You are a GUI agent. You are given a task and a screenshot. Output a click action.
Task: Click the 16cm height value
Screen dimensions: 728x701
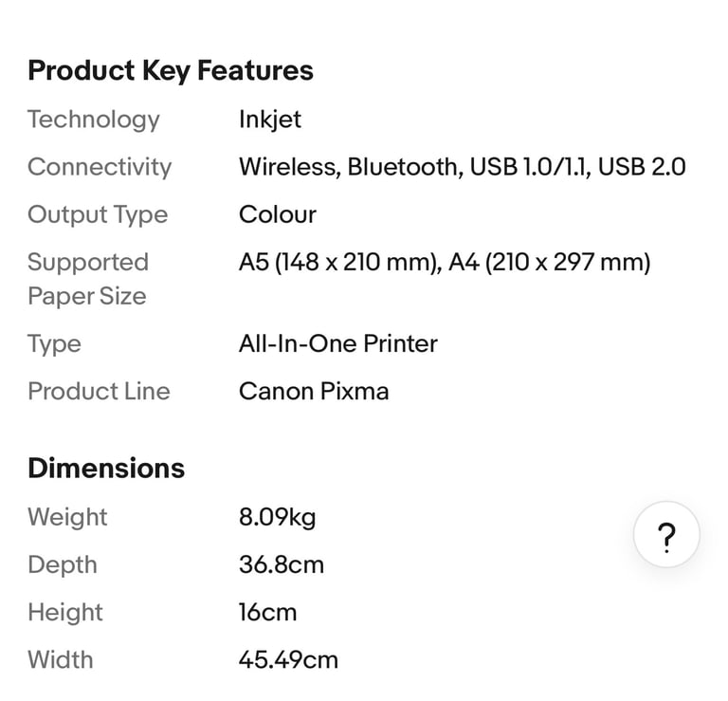click(267, 612)
